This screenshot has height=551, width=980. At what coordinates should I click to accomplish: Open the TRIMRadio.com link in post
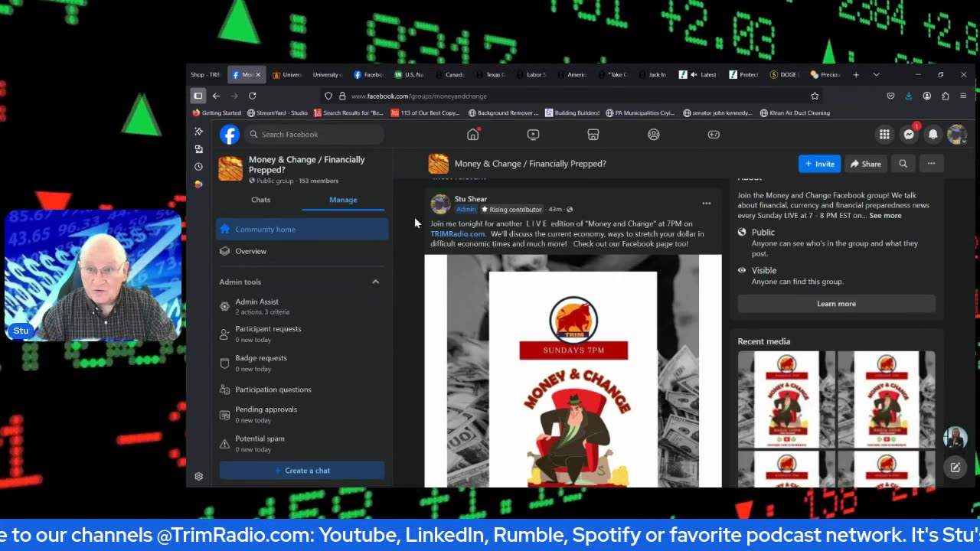[457, 234]
